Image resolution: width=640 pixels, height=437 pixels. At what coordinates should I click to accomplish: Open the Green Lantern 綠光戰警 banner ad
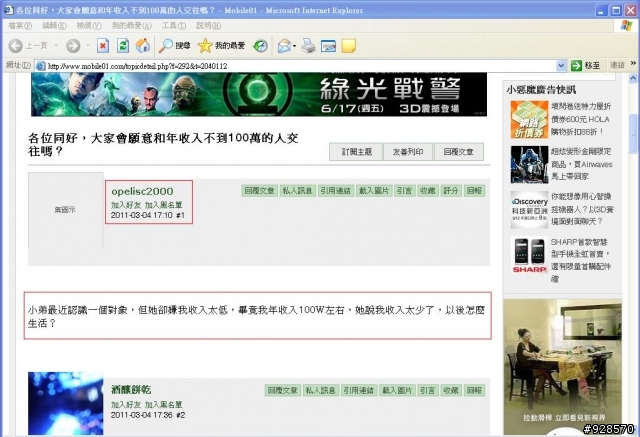pos(259,95)
